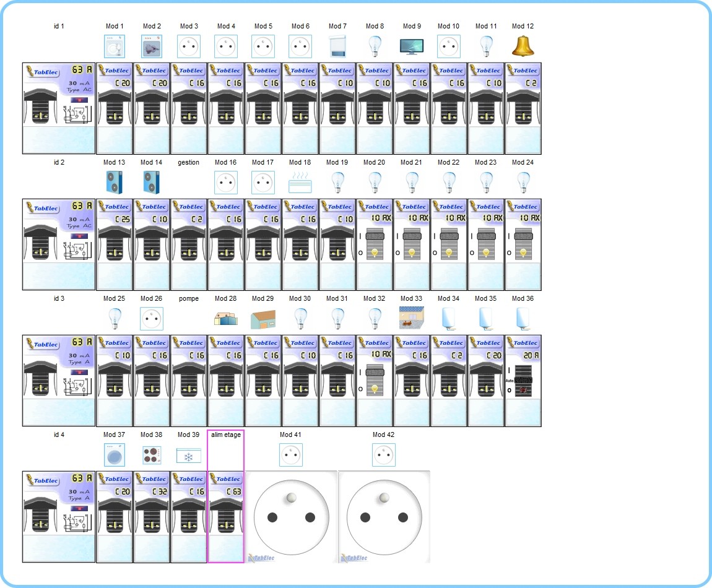Toggle the Mod 36 20 A contactor module
The width and height of the screenshot is (712, 588).
click(x=523, y=381)
